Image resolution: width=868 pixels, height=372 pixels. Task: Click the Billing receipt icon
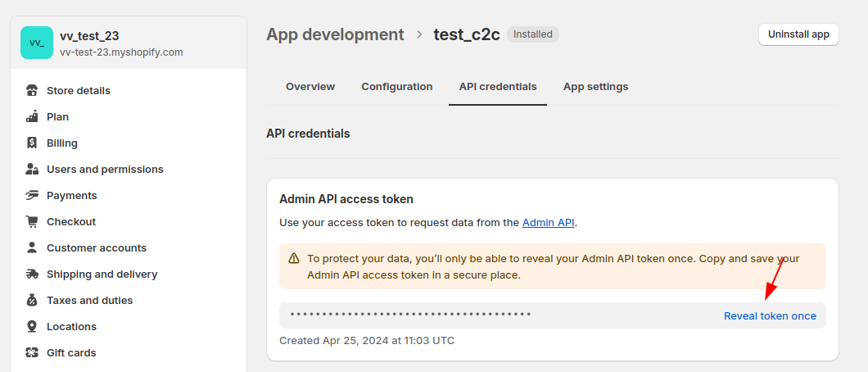point(32,143)
